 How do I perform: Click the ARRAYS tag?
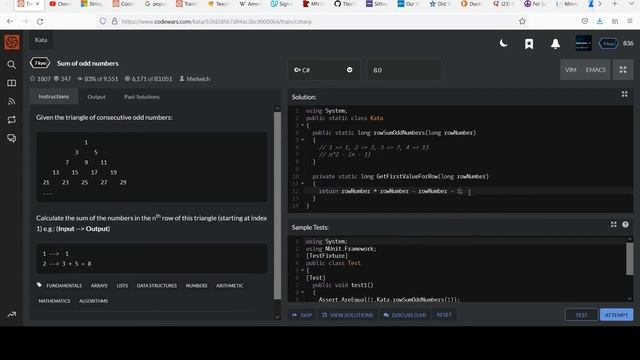(99, 286)
